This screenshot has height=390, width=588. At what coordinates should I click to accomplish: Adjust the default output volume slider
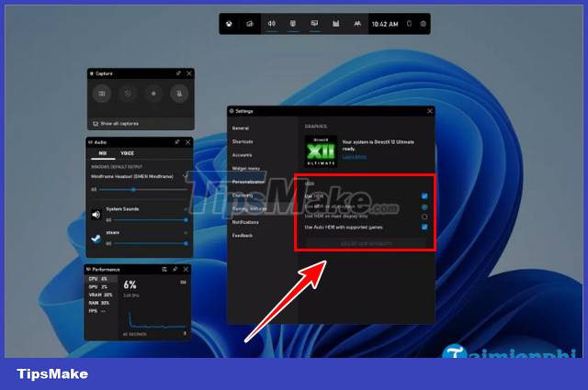tap(143, 190)
